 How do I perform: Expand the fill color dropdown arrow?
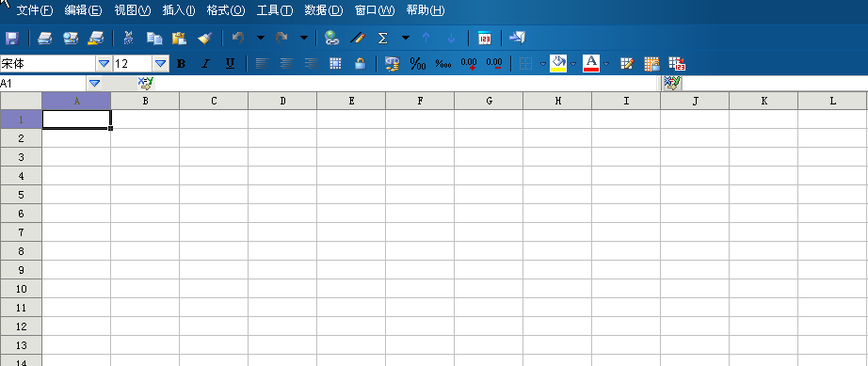(x=573, y=64)
